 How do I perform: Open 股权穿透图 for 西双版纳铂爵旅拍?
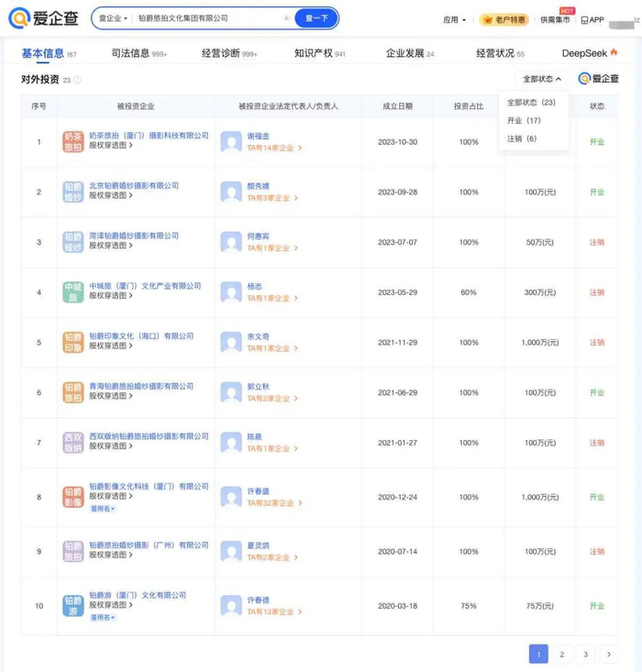coord(111,446)
